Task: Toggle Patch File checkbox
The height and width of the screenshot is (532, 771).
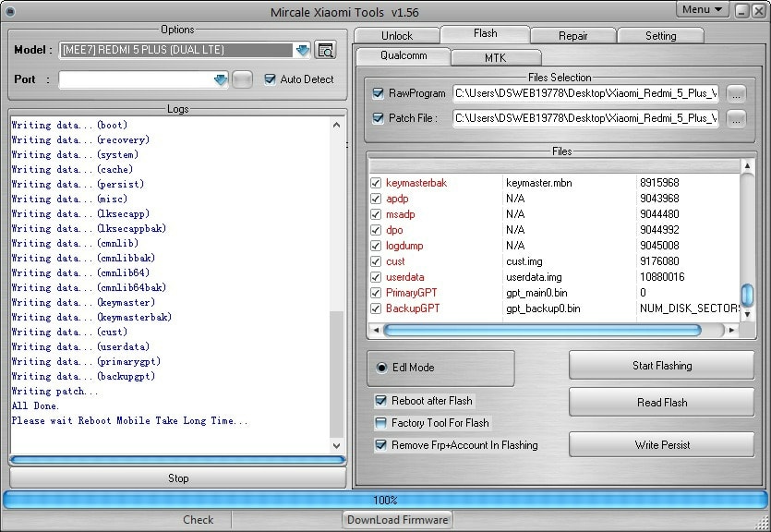Action: (379, 118)
